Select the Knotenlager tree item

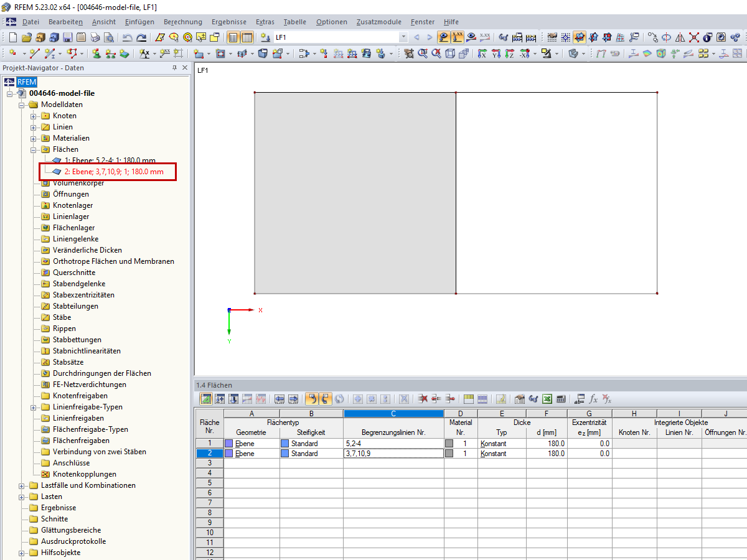point(72,205)
